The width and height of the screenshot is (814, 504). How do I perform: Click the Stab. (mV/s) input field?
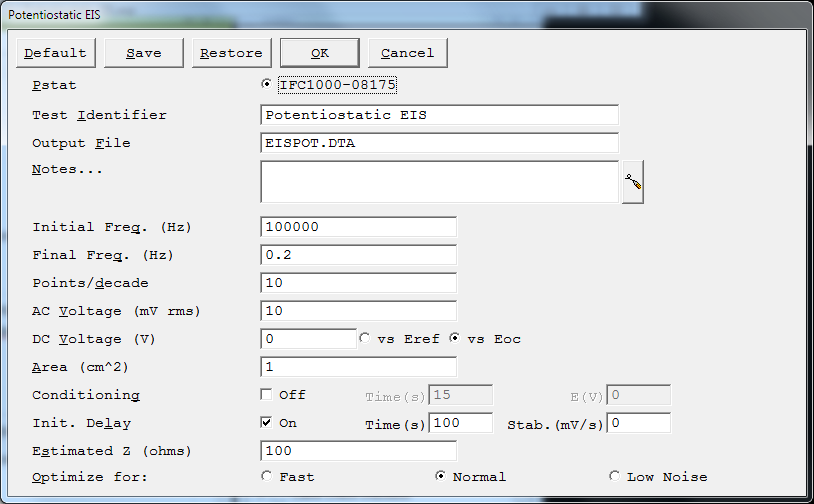[639, 423]
